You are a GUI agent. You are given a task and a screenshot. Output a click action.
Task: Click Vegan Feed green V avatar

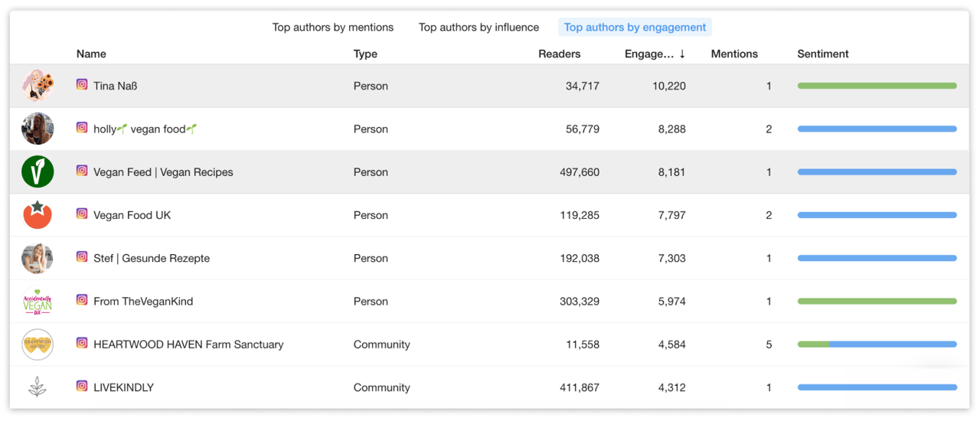pyautogui.click(x=38, y=171)
